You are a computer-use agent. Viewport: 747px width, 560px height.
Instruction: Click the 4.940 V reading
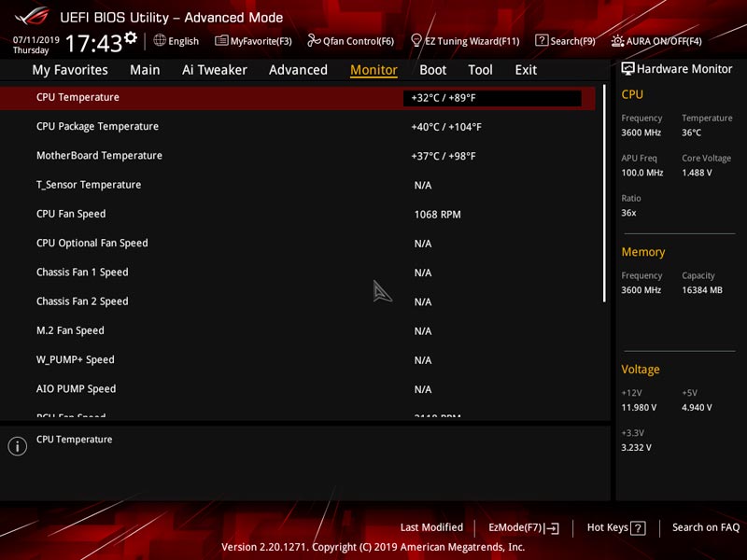[697, 408]
